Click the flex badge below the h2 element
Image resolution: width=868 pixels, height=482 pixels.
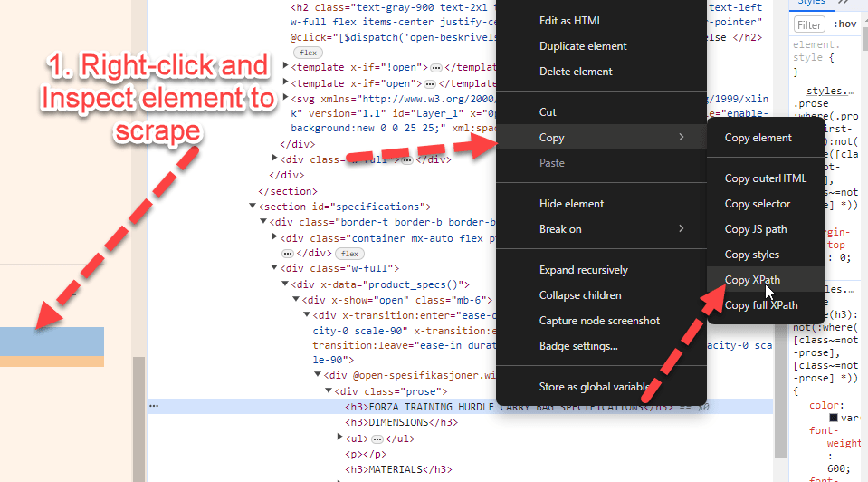pos(301,53)
